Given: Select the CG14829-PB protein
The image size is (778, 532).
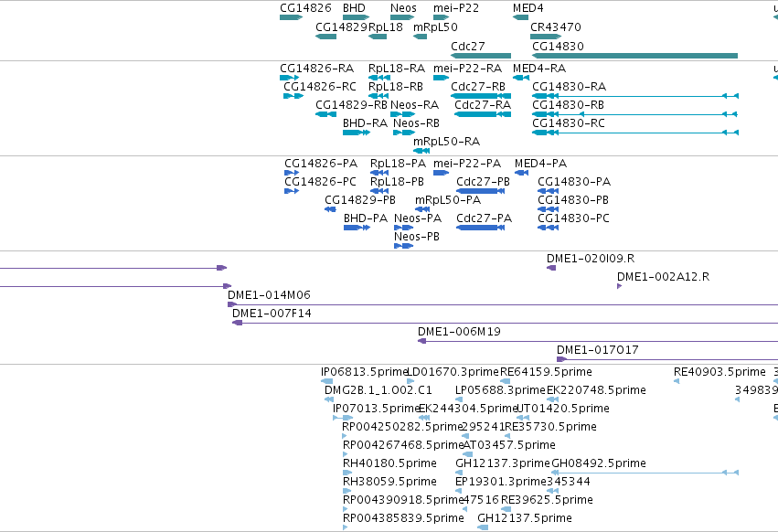Looking at the screenshot, I should pyautogui.click(x=330, y=209).
